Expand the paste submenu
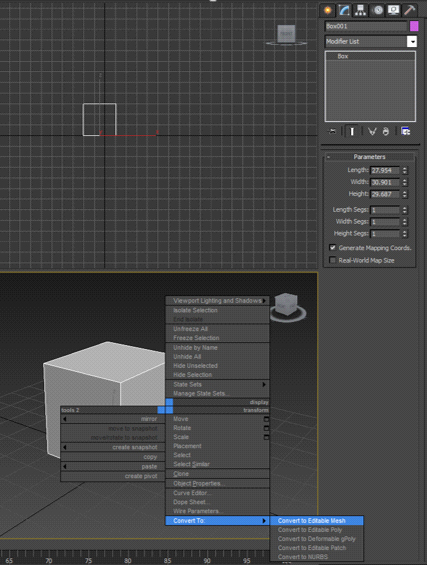Screen dimensions: 427x565 point(65,466)
